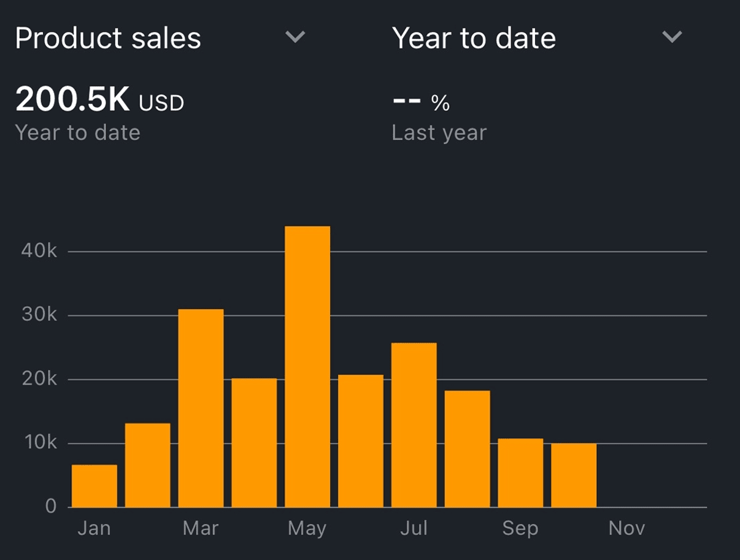The image size is (740, 560).
Task: Click the 40k gridline label
Action: (39, 251)
